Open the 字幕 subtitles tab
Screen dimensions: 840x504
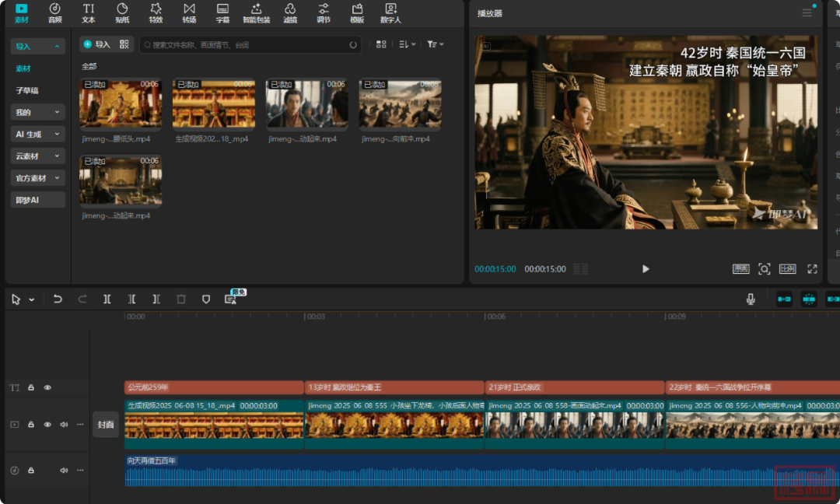(222, 13)
